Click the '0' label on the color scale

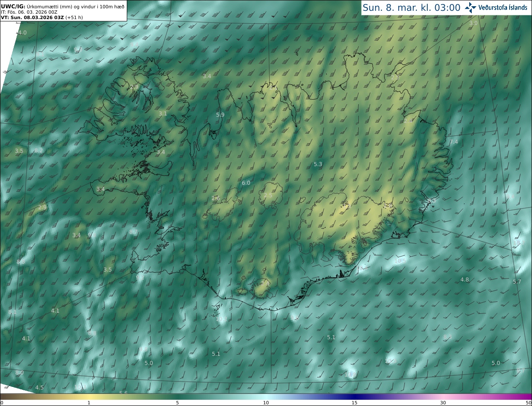point(2,403)
